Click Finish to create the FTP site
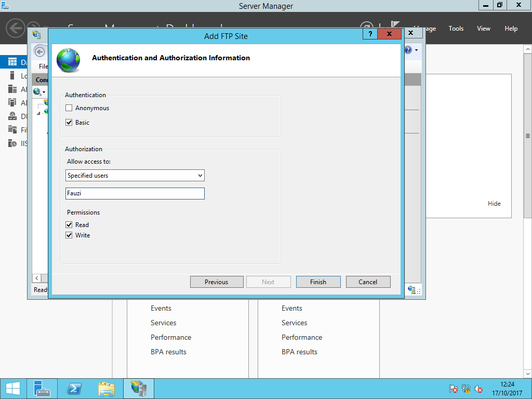Viewport: 532px width, 399px height. (x=318, y=282)
